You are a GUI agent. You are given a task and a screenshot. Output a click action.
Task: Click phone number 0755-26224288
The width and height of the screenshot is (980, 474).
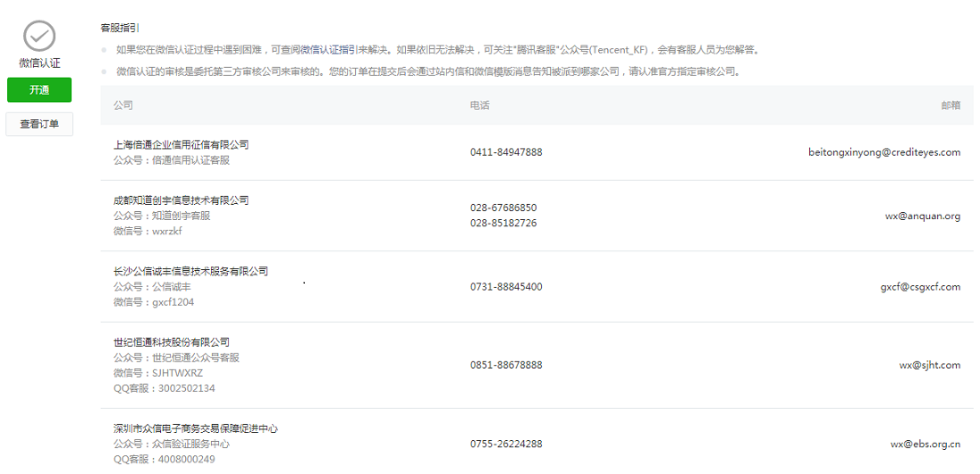coord(506,444)
